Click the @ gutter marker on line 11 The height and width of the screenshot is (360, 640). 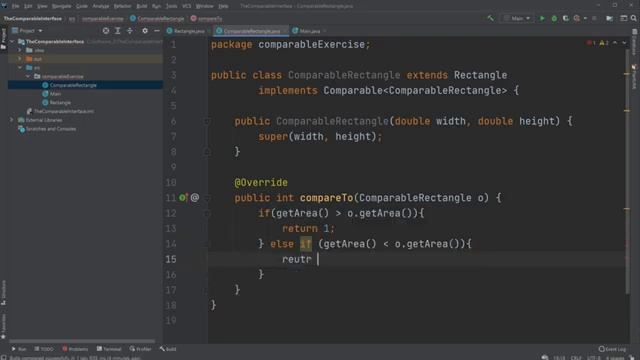(195, 198)
